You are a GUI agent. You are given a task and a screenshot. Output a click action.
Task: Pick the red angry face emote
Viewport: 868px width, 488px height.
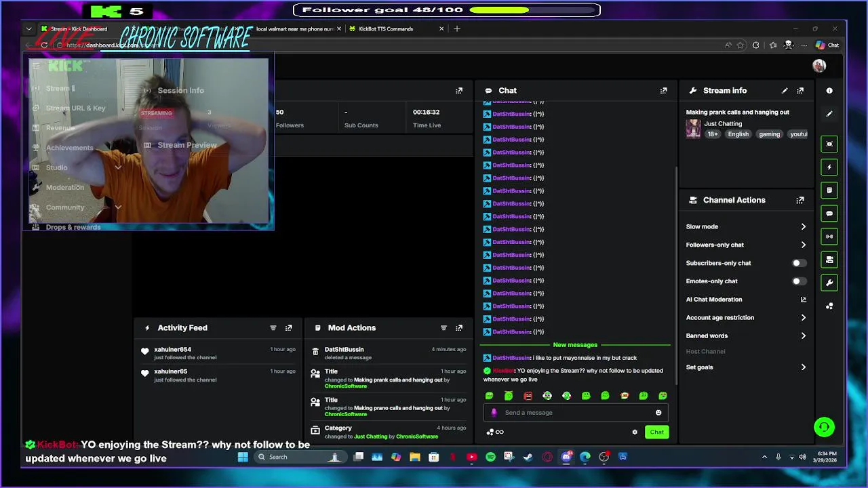(x=528, y=396)
